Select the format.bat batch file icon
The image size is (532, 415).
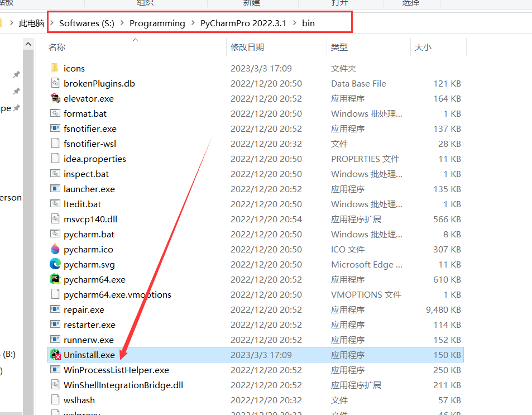[x=55, y=113]
